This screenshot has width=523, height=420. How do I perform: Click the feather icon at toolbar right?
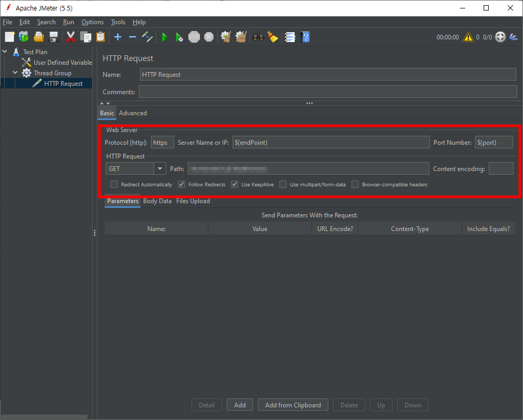514,37
